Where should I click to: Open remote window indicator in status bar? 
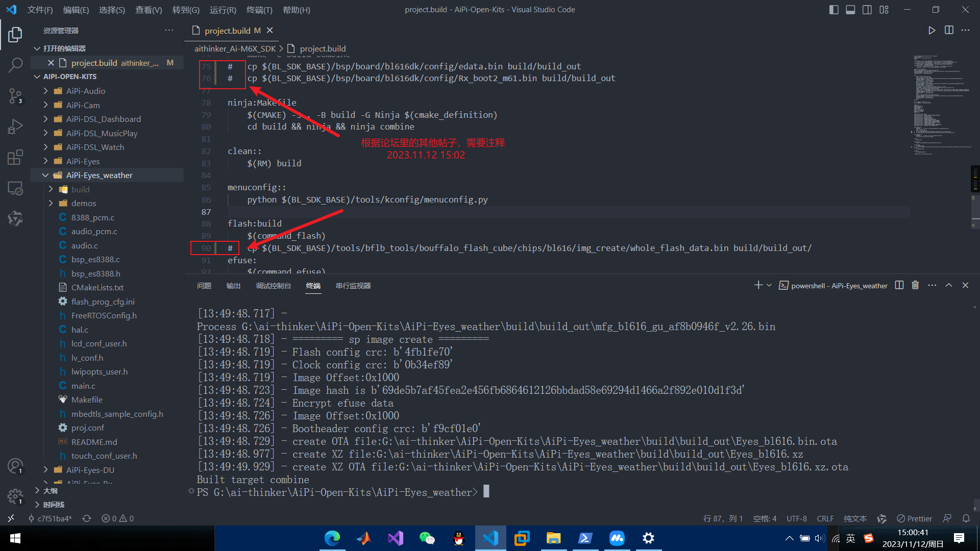coord(11,518)
